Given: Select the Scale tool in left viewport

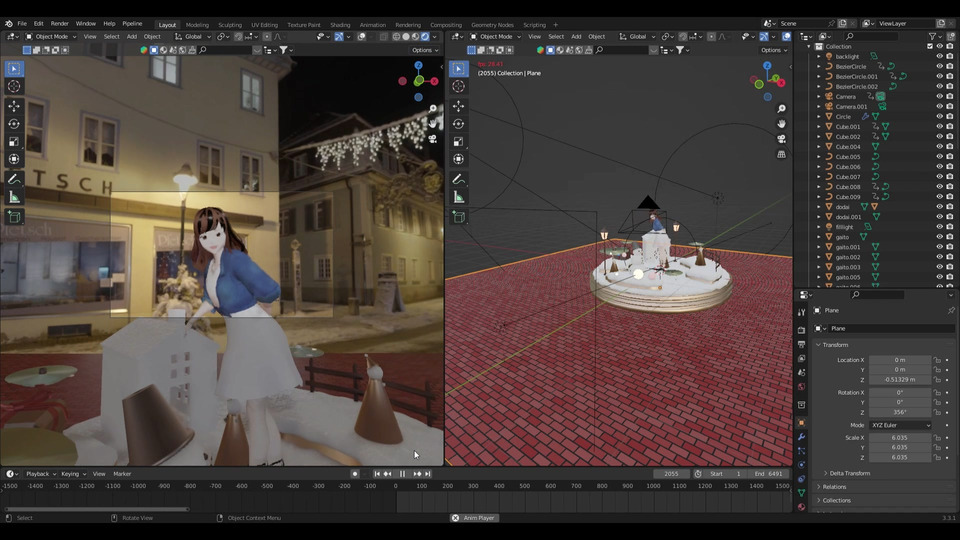Looking at the screenshot, I should point(13,141).
